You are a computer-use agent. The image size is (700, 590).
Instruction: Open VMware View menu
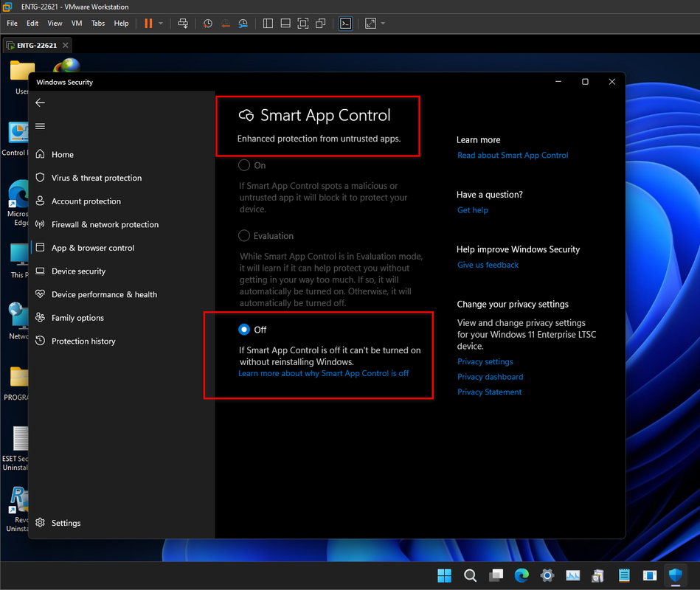pos(55,23)
